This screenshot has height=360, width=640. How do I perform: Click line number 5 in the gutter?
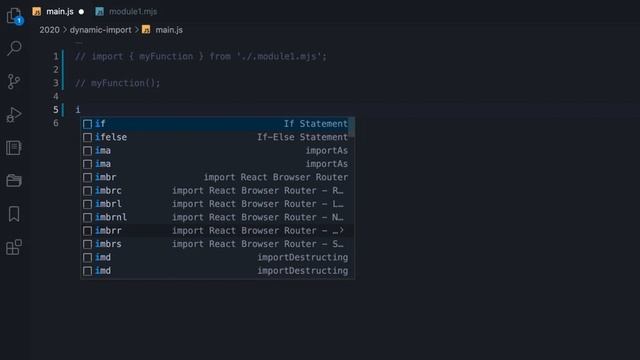tap(56, 110)
